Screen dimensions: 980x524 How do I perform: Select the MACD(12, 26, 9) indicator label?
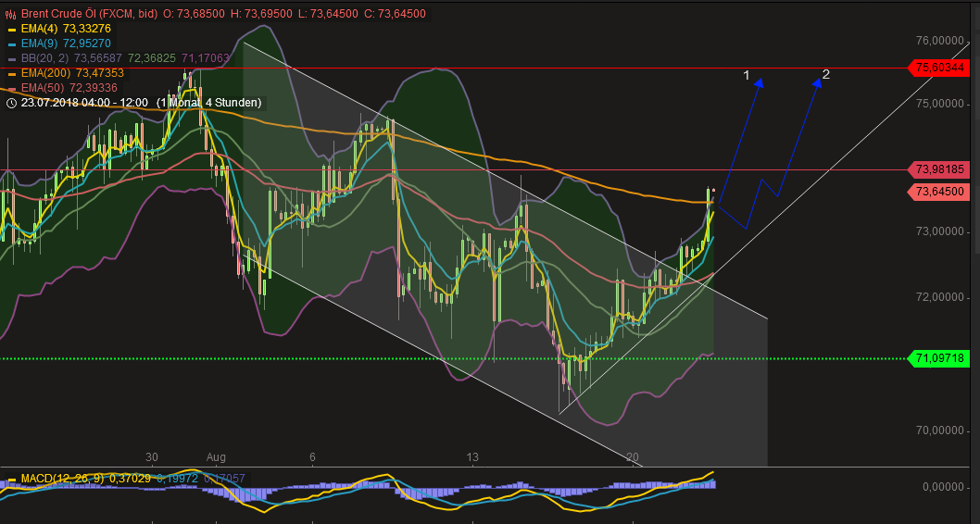click(x=62, y=479)
